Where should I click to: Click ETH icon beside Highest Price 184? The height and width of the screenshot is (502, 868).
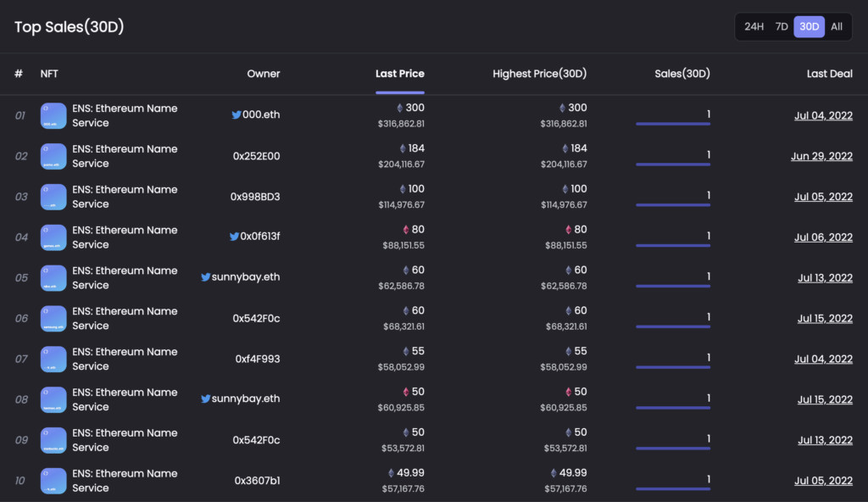[565, 148]
